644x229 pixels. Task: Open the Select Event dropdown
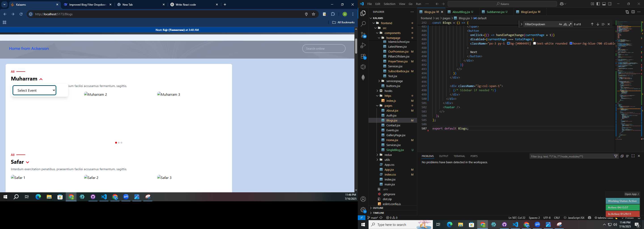34,90
